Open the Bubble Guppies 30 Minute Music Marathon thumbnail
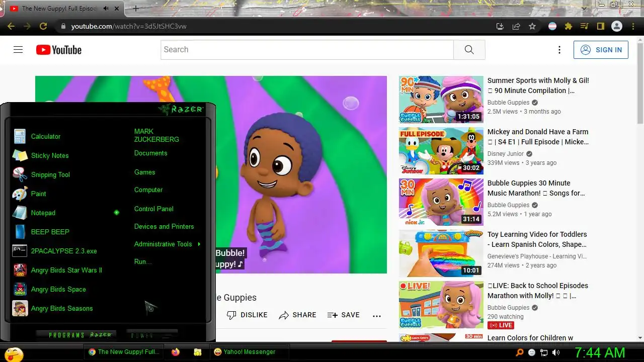This screenshot has width=644, height=362. [x=441, y=202]
